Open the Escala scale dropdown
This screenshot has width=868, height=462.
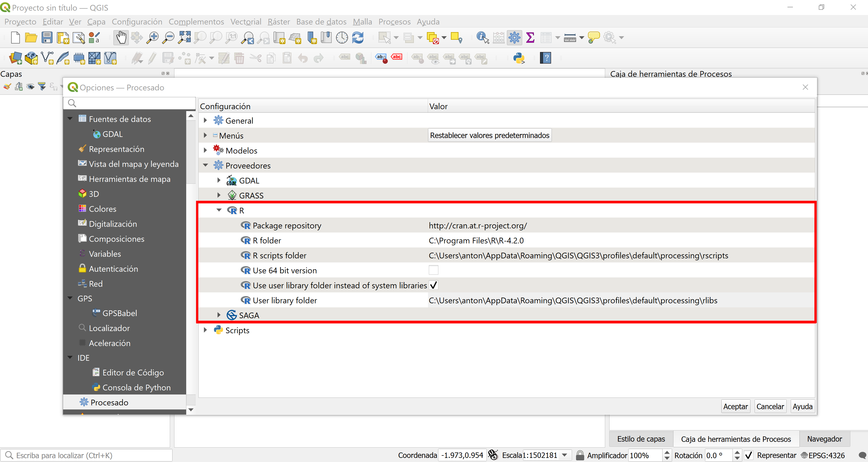coord(565,455)
